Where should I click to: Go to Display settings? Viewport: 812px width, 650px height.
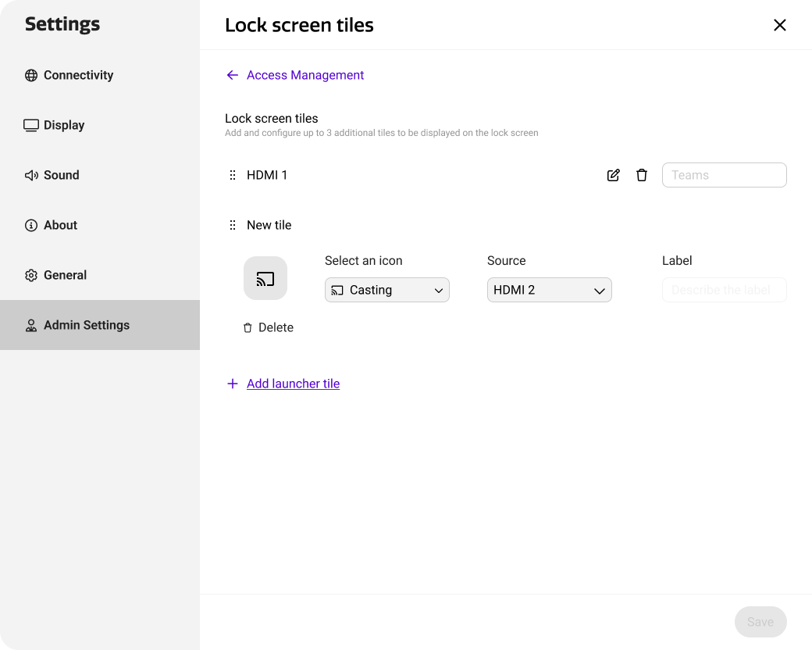[63, 125]
